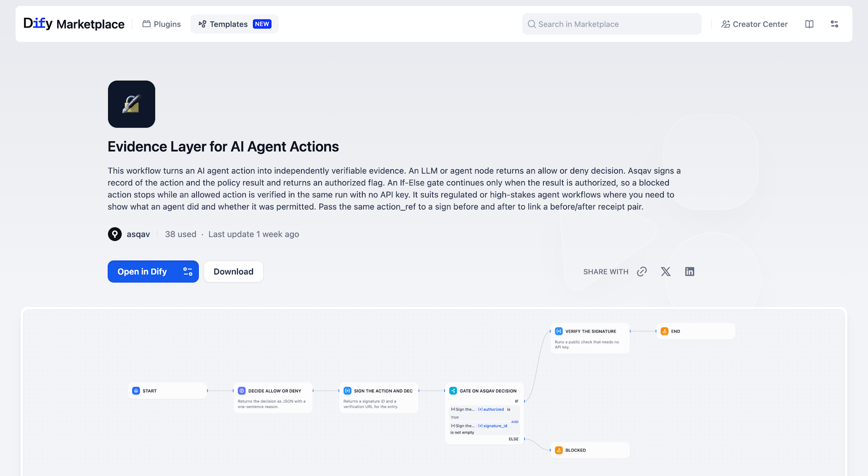868x476 pixels.
Task: Click "Returns the decision as JSON" description
Action: pyautogui.click(x=272, y=404)
